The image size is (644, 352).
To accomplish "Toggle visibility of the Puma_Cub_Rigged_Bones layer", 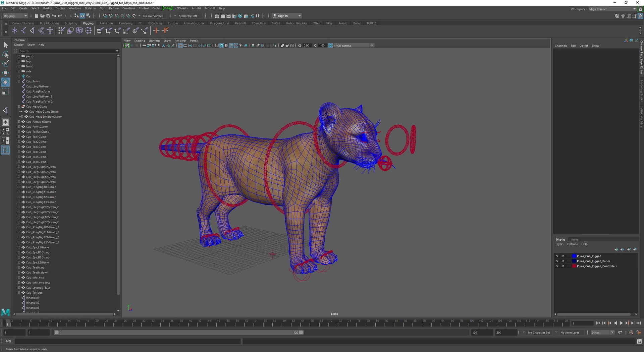I will coord(557,261).
